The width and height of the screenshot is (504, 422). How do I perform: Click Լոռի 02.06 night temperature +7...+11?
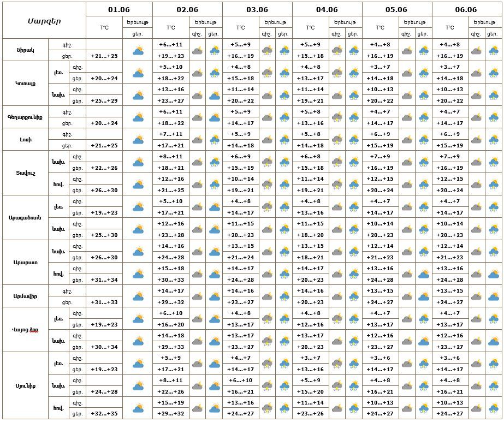coord(171,134)
